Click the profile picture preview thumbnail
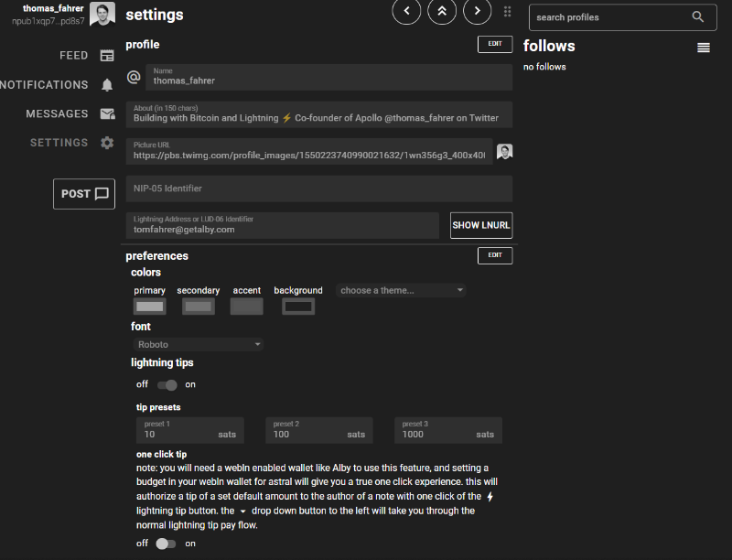 click(504, 152)
